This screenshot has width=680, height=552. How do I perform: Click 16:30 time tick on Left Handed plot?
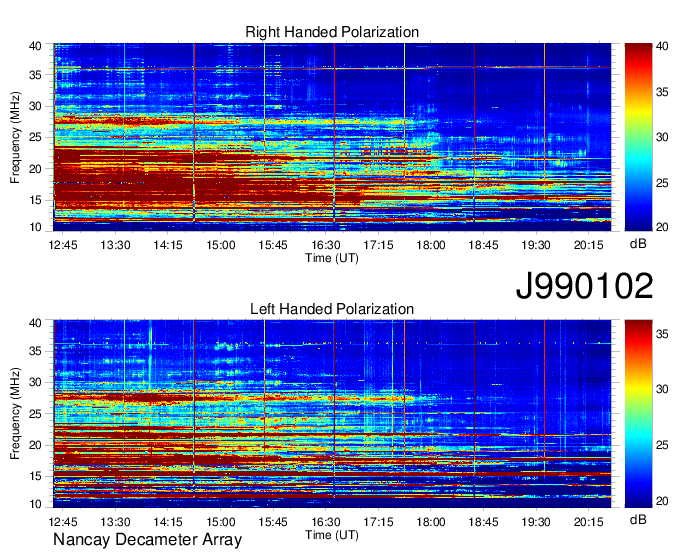[x=326, y=522]
